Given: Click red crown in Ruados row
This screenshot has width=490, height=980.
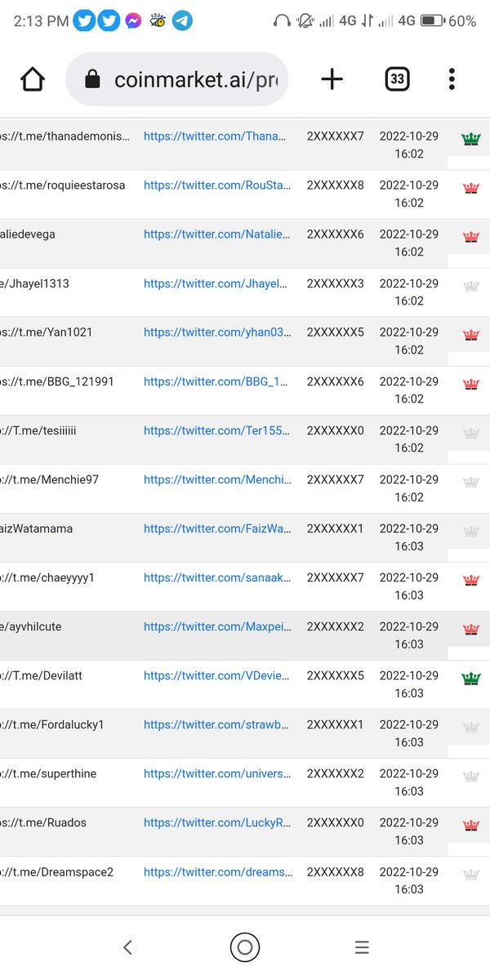Looking at the screenshot, I should click(x=471, y=825).
